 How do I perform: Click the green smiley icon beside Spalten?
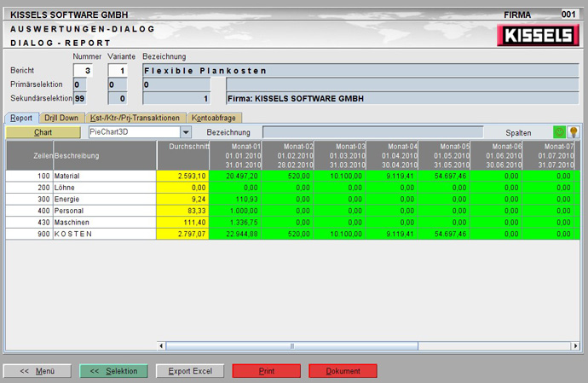pyautogui.click(x=559, y=132)
